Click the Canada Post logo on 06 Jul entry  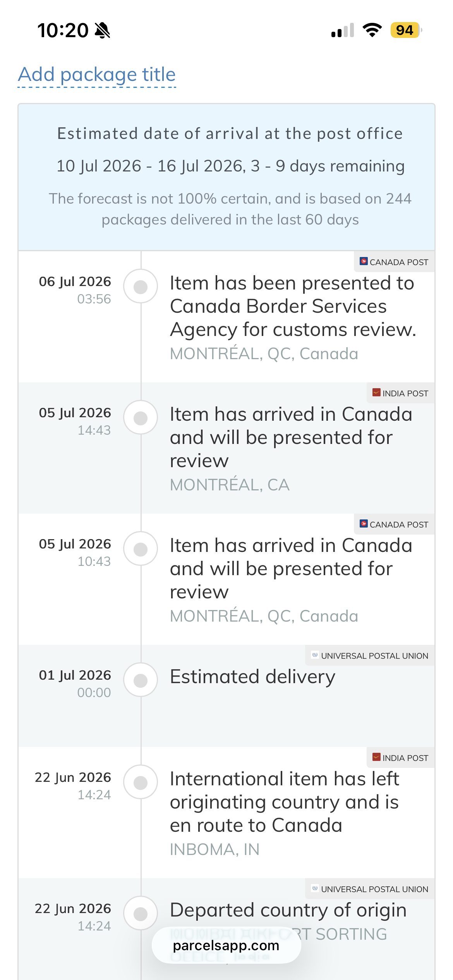pyautogui.click(x=364, y=261)
